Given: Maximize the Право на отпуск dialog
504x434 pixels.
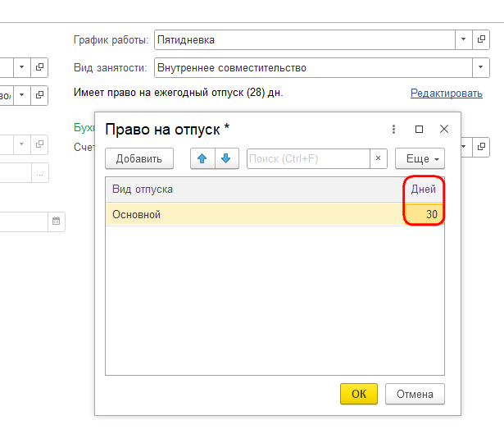Looking at the screenshot, I should [419, 130].
